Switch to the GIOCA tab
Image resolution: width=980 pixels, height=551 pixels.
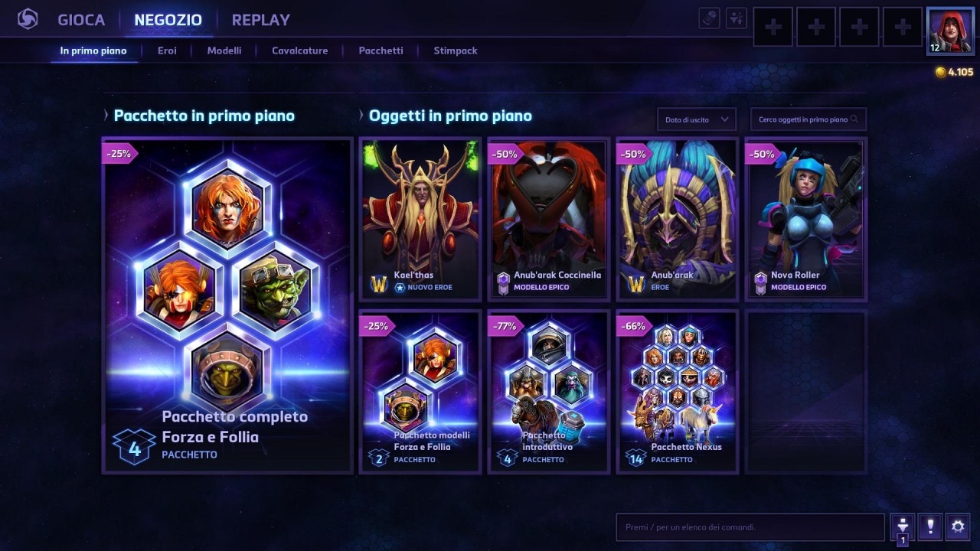(x=81, y=20)
